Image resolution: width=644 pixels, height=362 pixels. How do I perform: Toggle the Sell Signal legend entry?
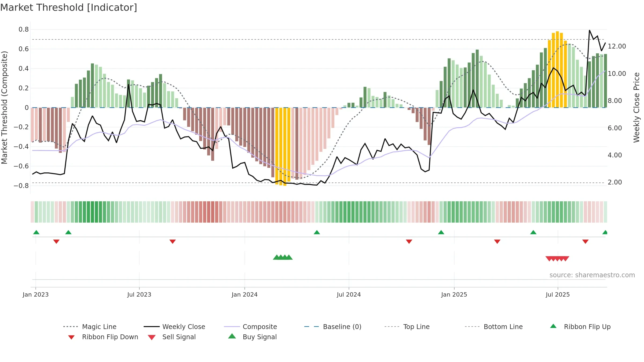click(x=172, y=337)
